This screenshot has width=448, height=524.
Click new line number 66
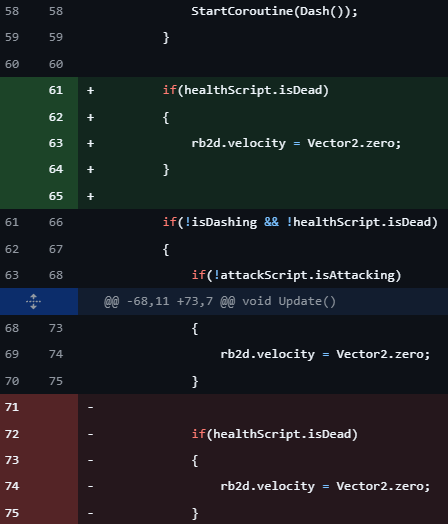click(x=56, y=222)
